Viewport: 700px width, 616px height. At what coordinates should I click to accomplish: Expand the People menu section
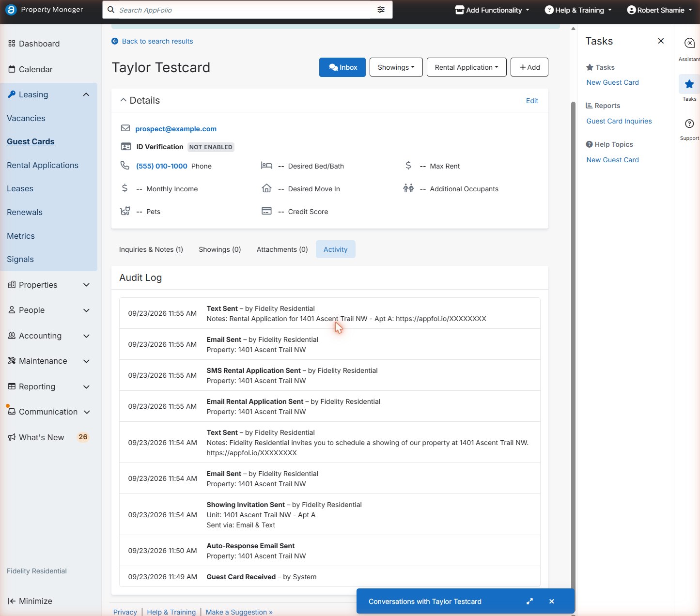86,310
